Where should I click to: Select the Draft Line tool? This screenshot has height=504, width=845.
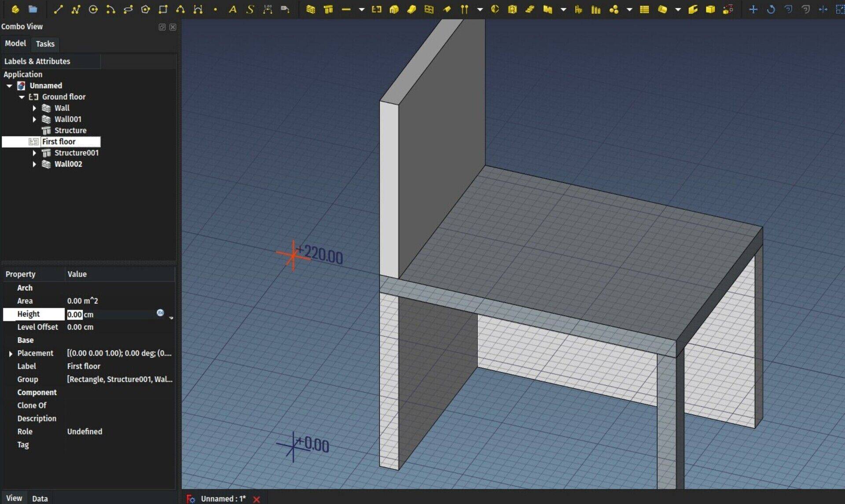tap(58, 9)
